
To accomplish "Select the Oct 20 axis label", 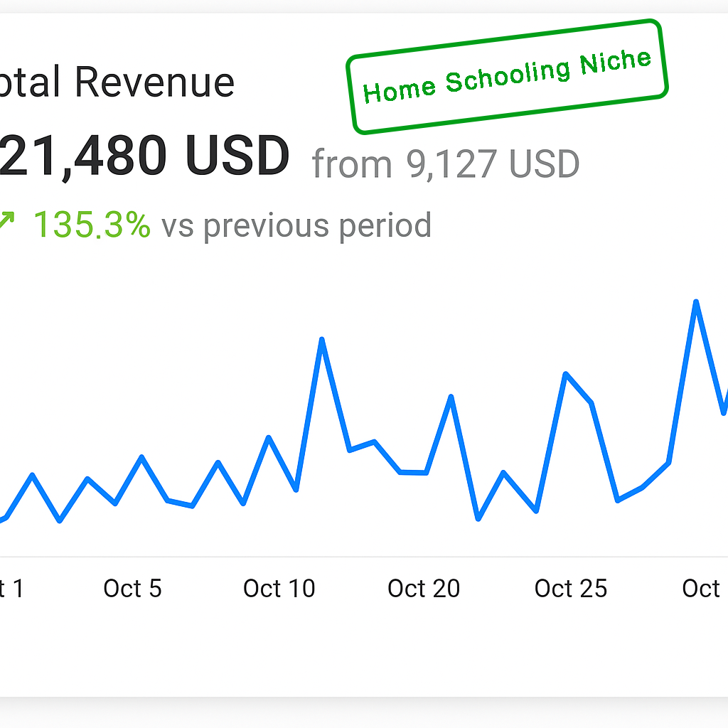I will click(x=424, y=589).
